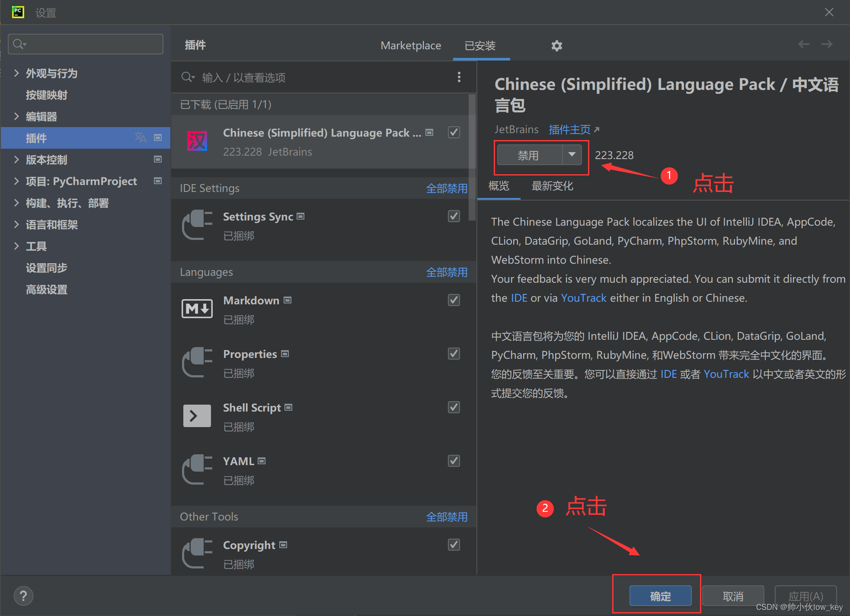Expand the 语言和框架 settings node
The height and width of the screenshot is (616, 850).
click(16, 224)
